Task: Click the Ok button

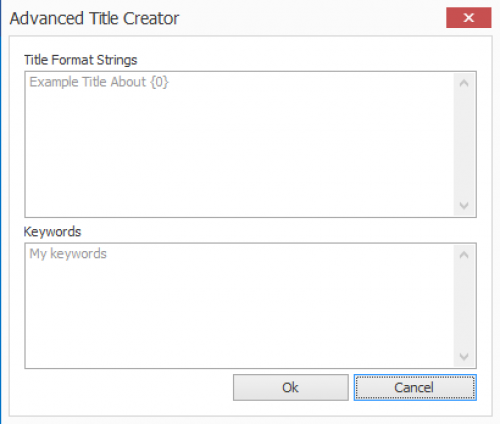Action: coord(291,387)
